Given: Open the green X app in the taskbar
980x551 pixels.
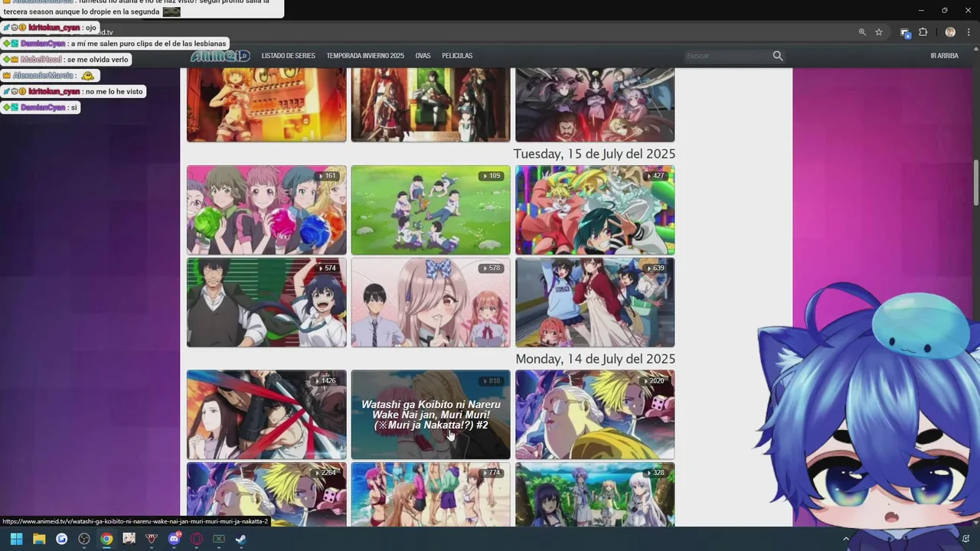Looking at the screenshot, I should [x=219, y=539].
